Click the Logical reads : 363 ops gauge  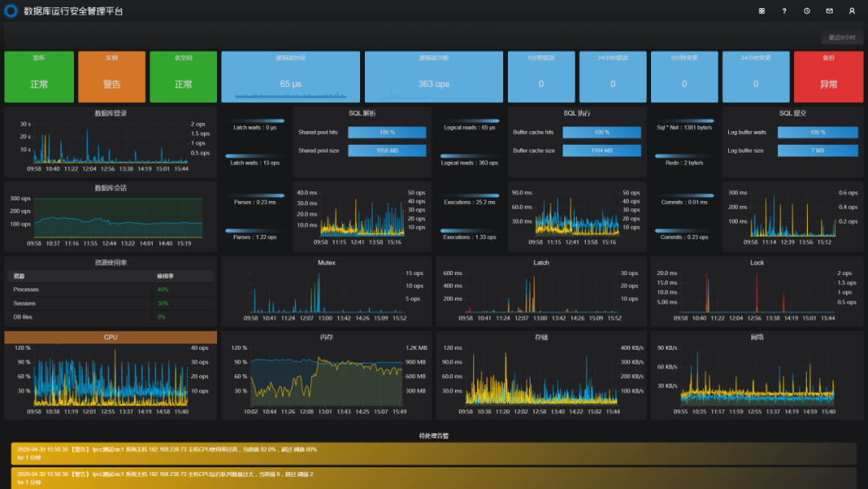pos(469,159)
